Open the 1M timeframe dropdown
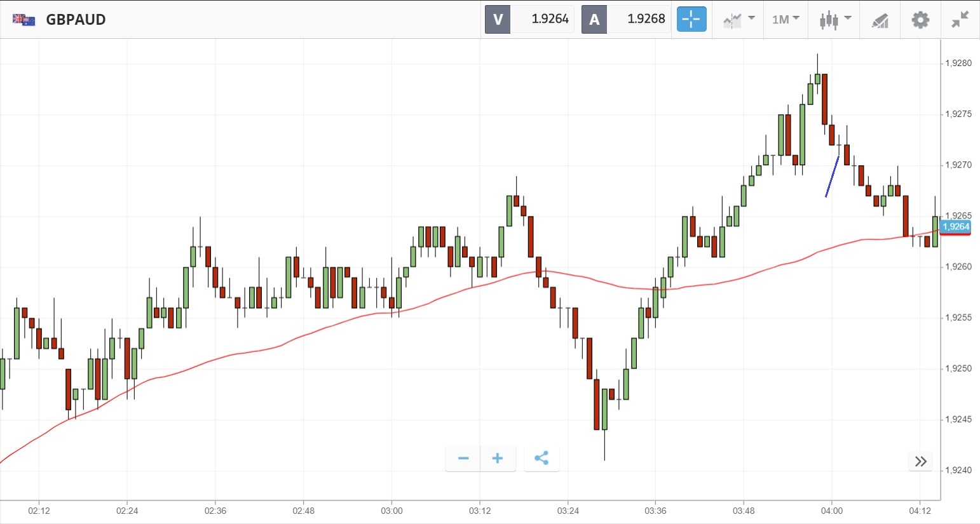Viewport: 980px width, 524px height. pos(786,20)
